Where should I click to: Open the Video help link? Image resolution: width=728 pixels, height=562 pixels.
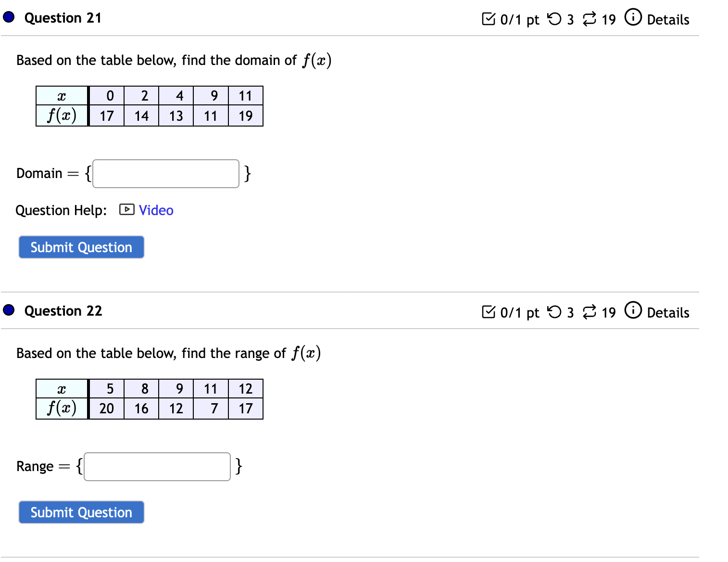tap(155, 210)
